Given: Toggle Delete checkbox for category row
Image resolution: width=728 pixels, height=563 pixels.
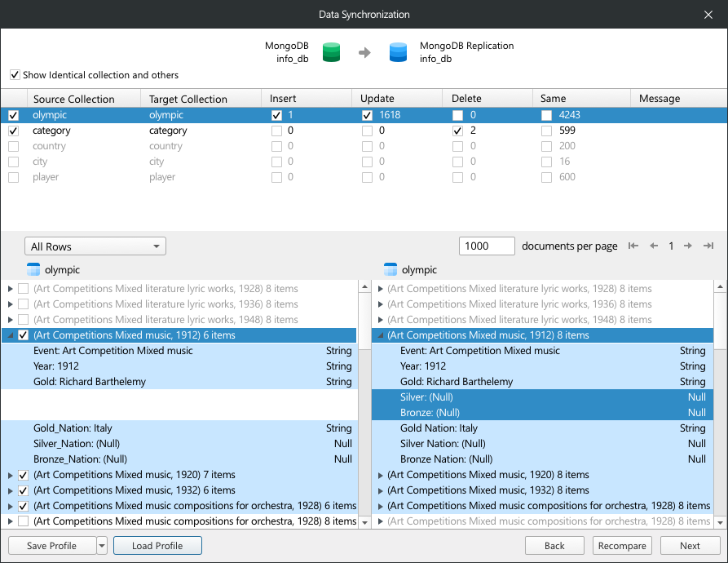Looking at the screenshot, I should 458,131.
